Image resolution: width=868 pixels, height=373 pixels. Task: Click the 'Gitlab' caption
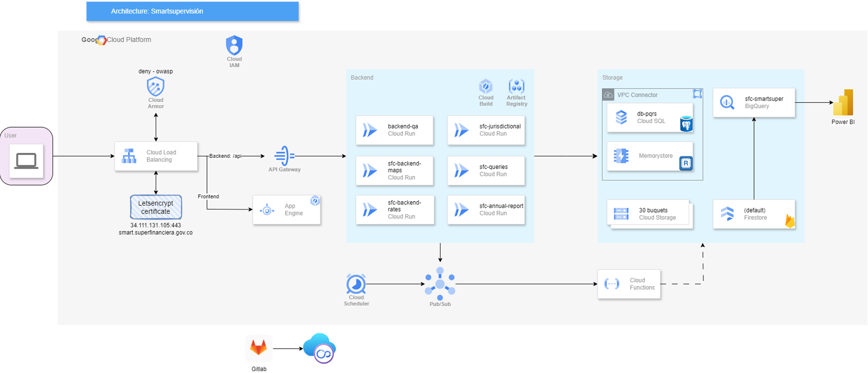pyautogui.click(x=259, y=369)
